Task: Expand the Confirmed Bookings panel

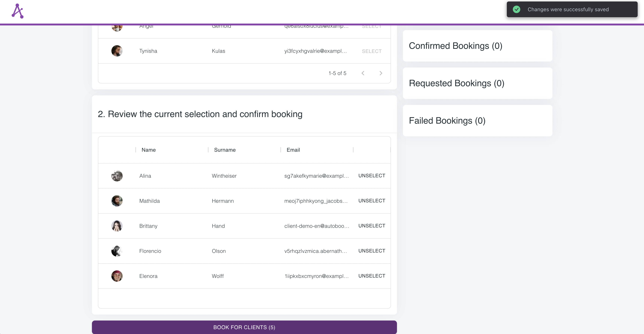Action: [477, 46]
